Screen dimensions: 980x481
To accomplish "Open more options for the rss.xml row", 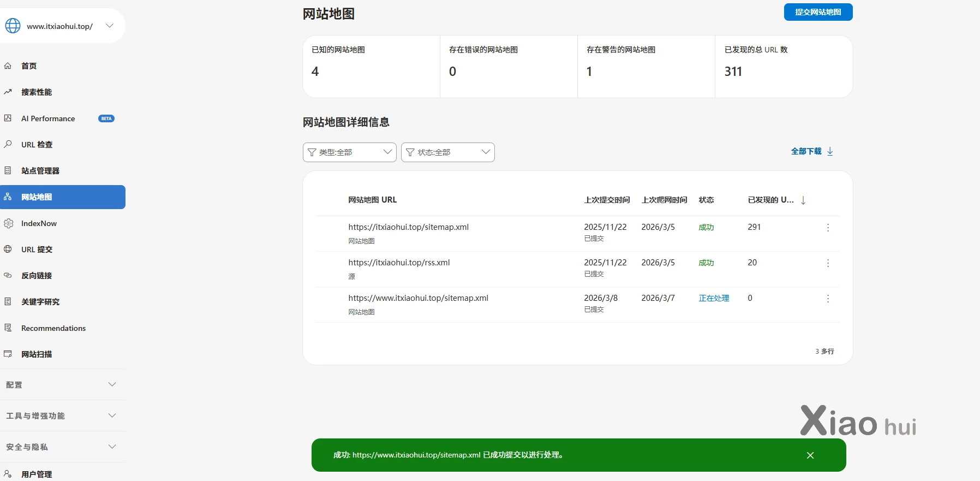I will click(x=828, y=263).
